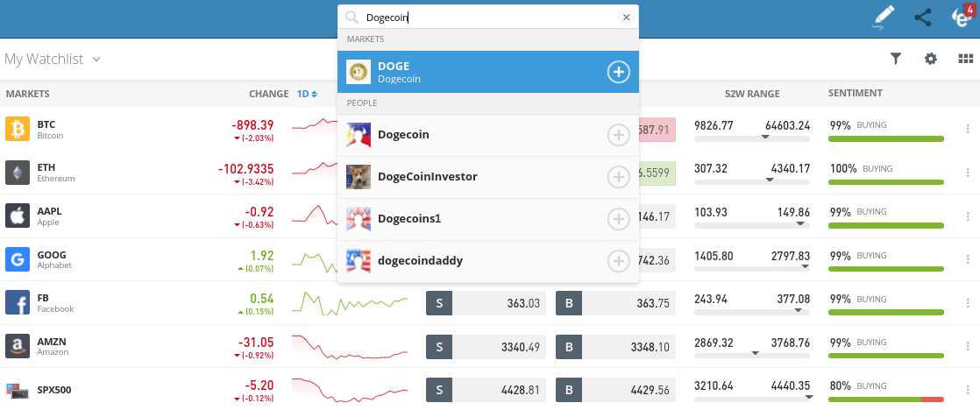980x410 pixels.
Task: Open the Ethereum ETH logo icon
Action: point(18,173)
